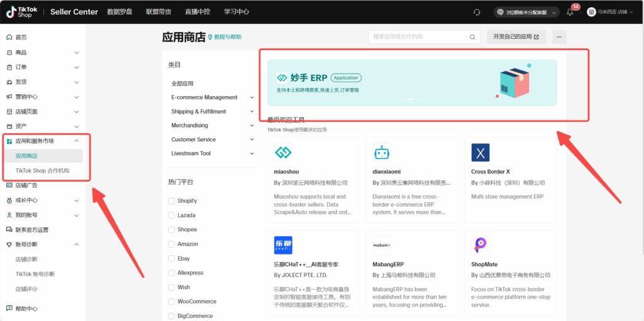The height and width of the screenshot is (321, 644).
Task: Open 店铺诊断 in sidebar
Action: click(x=26, y=259)
